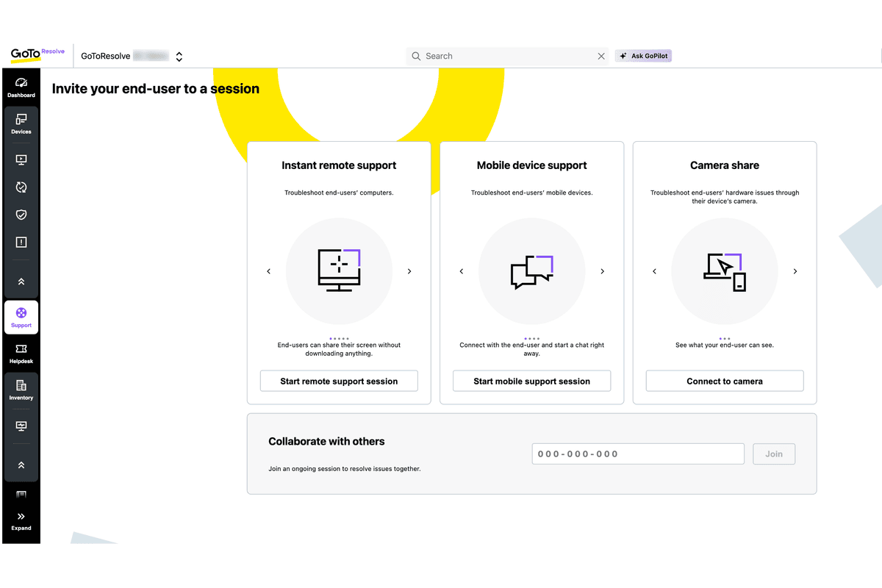Viewport: 882px width, 588px height.
Task: Click the slide indicator dots under Instant remote support
Action: (339, 339)
